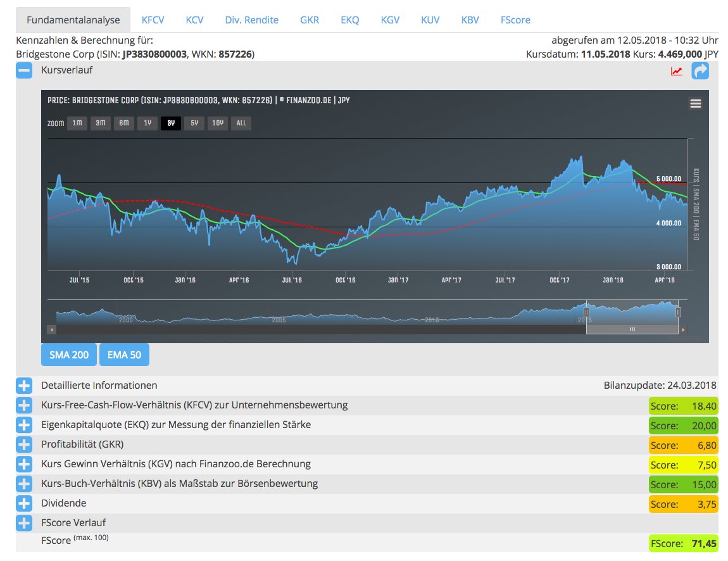Expand Kurs-Free-Cash-Flow-Verhältnis (KFCV) section

(24, 405)
